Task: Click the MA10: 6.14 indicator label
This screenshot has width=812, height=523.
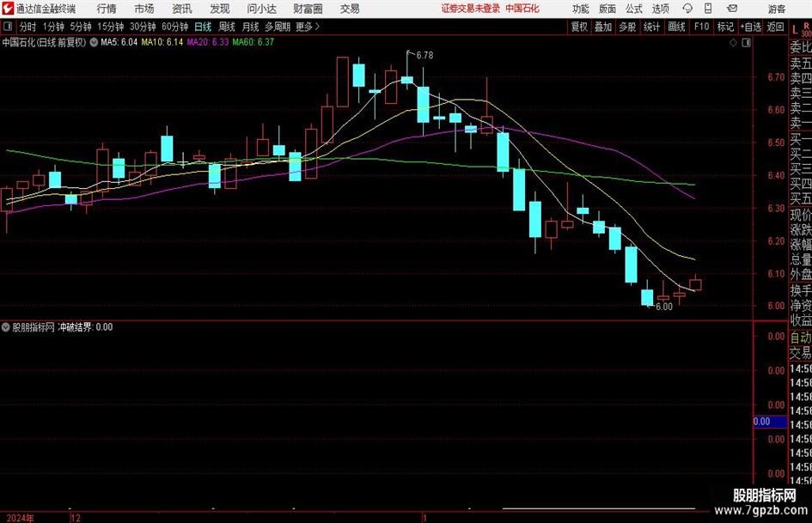Action: click(162, 42)
